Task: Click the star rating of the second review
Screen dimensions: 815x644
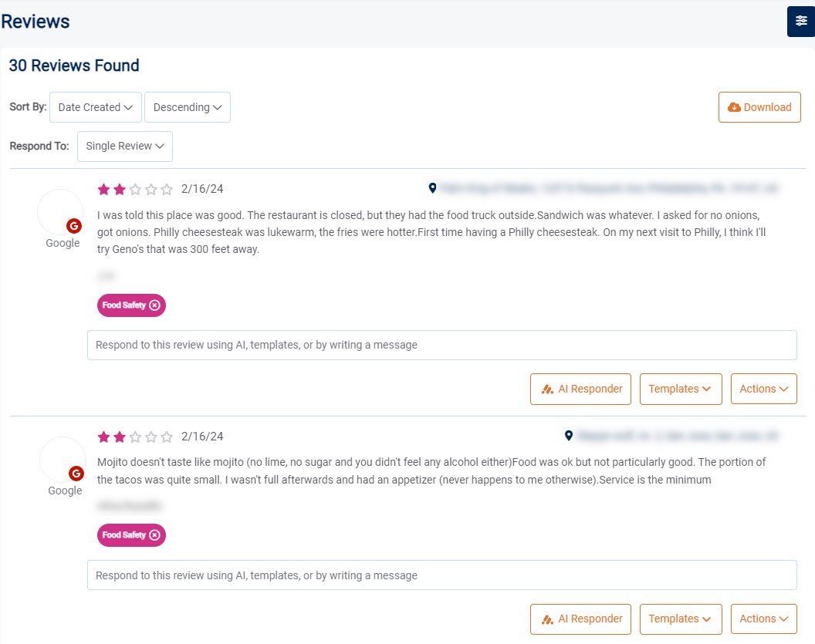Action: [135, 437]
